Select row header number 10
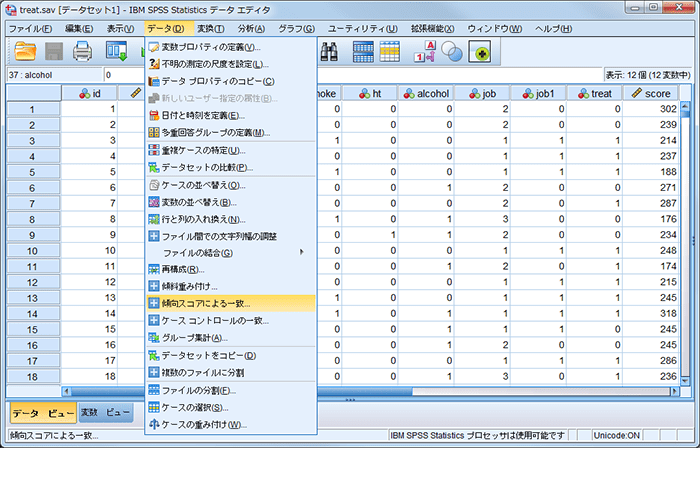The height and width of the screenshot is (500, 700). coord(33,251)
